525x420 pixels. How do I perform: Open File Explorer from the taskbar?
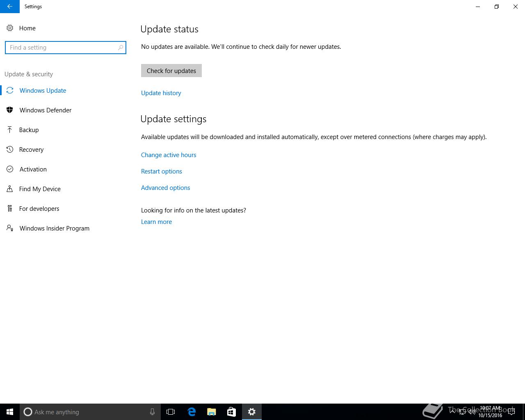(212, 412)
